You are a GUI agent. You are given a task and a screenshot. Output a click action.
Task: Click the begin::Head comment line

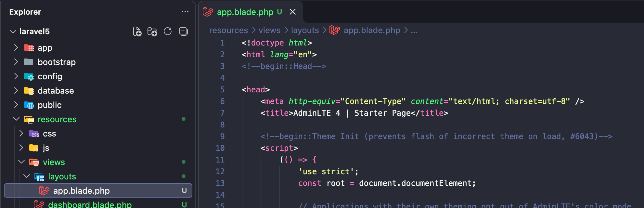284,66
